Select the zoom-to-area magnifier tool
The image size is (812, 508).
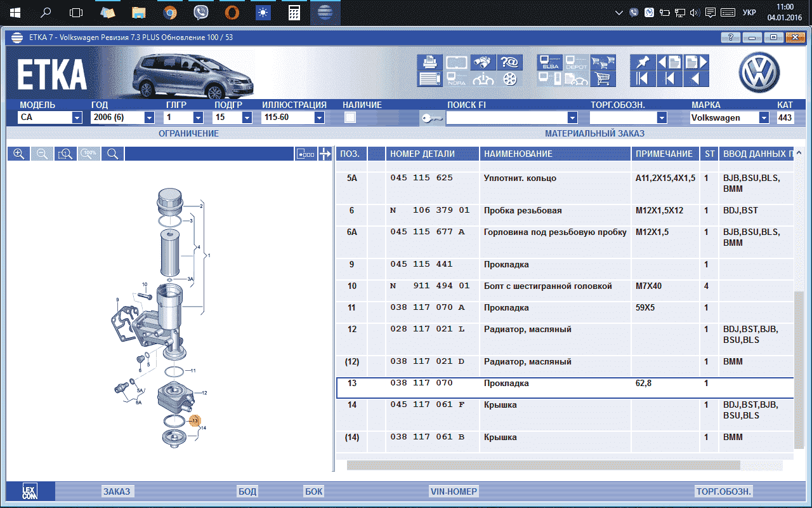[65, 154]
